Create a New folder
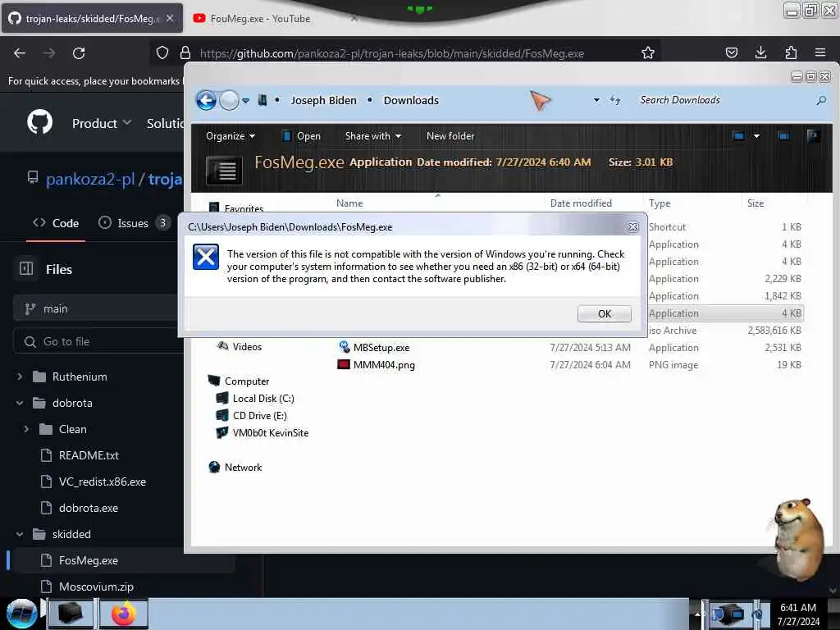Screen dimensions: 840x630 [x=450, y=136]
